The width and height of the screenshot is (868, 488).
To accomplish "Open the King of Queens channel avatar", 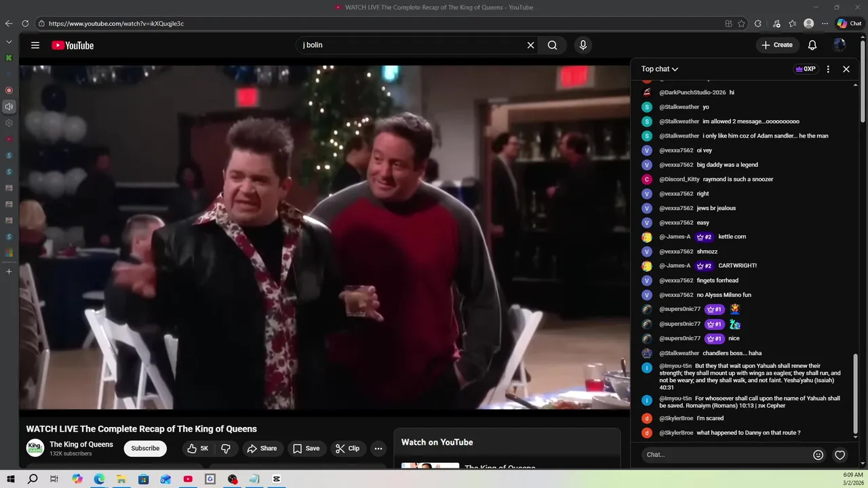I will 35,448.
